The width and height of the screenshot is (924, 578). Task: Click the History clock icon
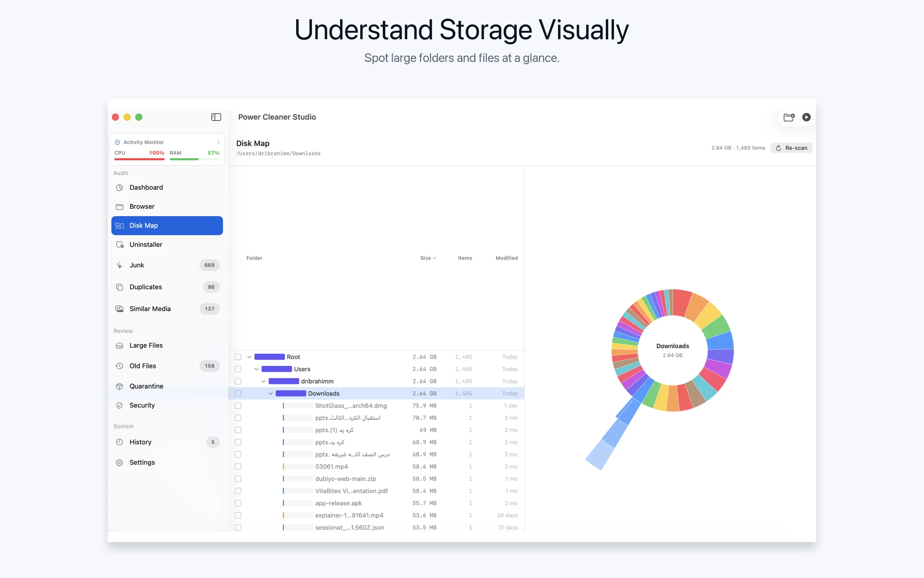[x=119, y=442]
